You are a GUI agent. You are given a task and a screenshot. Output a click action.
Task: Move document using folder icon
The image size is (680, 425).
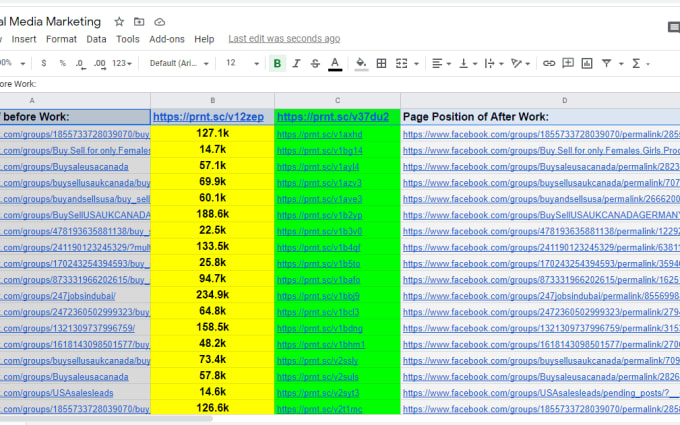point(139,22)
